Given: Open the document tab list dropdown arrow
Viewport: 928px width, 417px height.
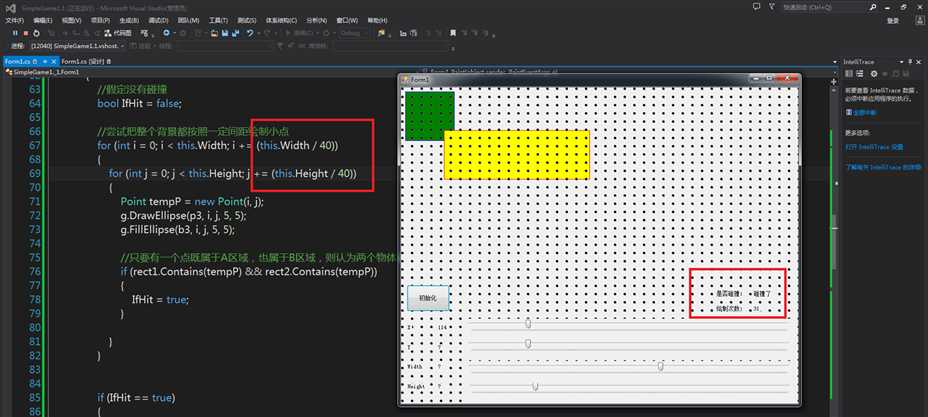Looking at the screenshot, I should point(834,62).
